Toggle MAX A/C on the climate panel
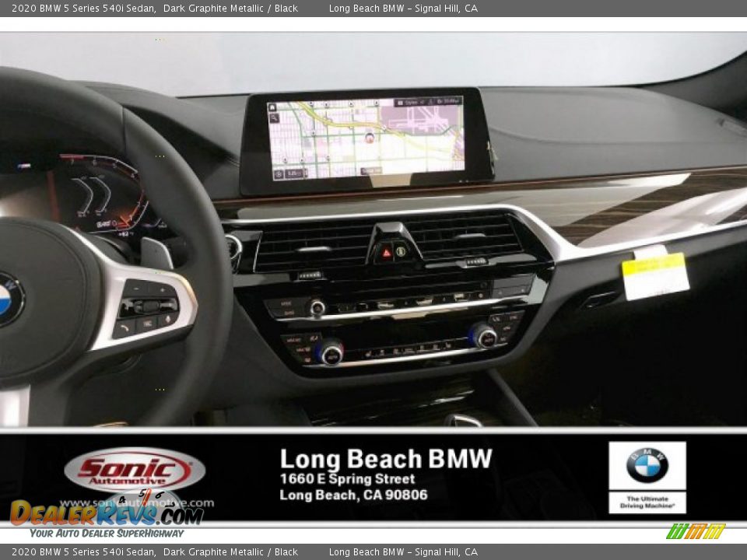This screenshot has width=747, height=560. click(x=294, y=339)
